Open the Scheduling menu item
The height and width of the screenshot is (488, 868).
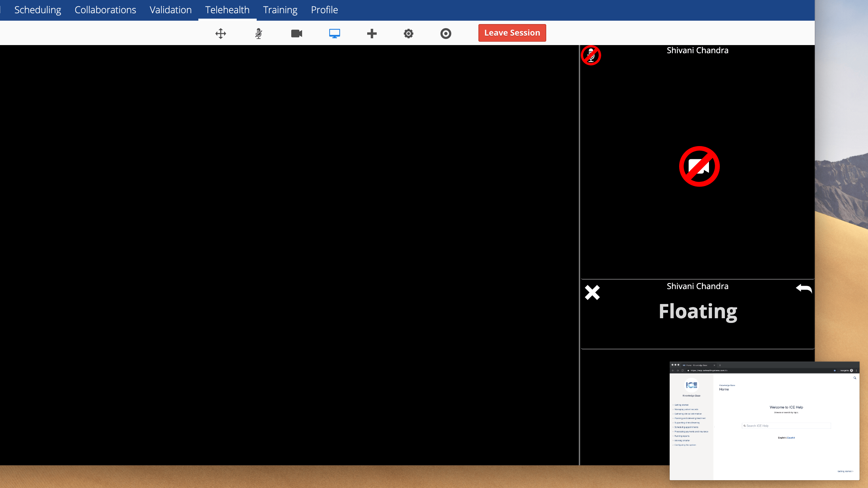[38, 9]
